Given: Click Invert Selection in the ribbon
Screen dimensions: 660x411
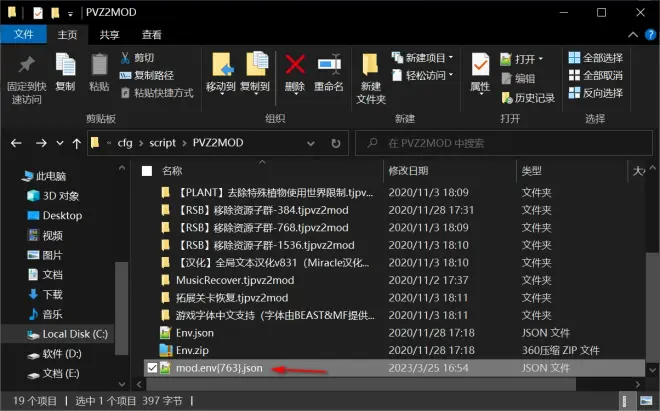Looking at the screenshot, I should (595, 94).
